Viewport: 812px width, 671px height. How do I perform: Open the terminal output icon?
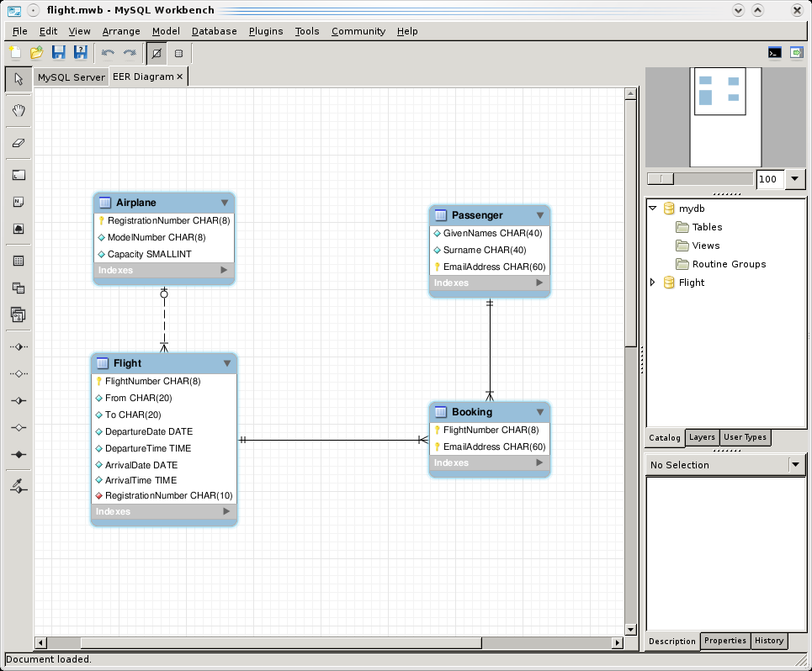click(x=775, y=53)
